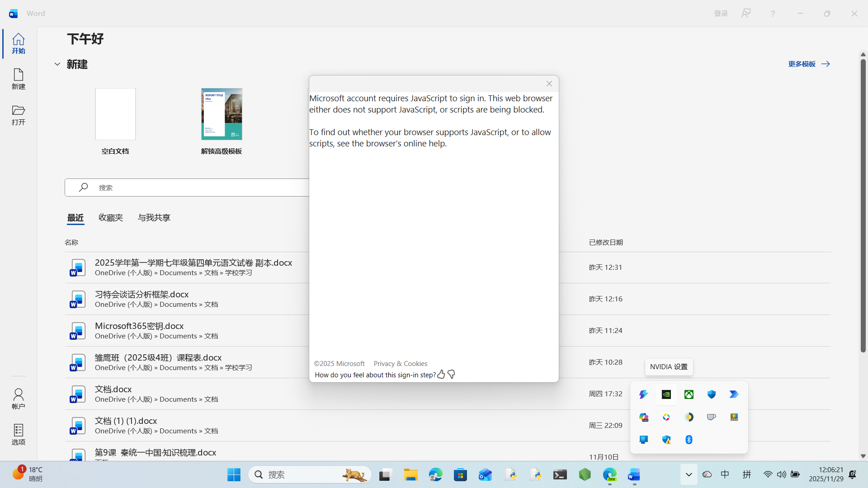Click the Bluetooth icon in tray popup
Image resolution: width=868 pixels, height=488 pixels.
coord(689,440)
